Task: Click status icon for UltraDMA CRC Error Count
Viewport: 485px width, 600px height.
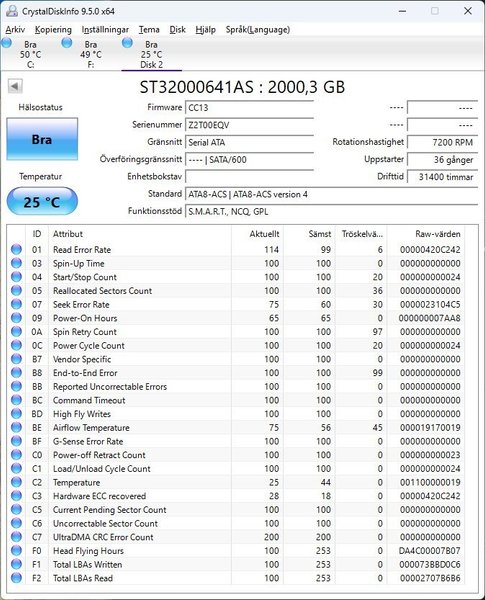Action: tap(16, 537)
